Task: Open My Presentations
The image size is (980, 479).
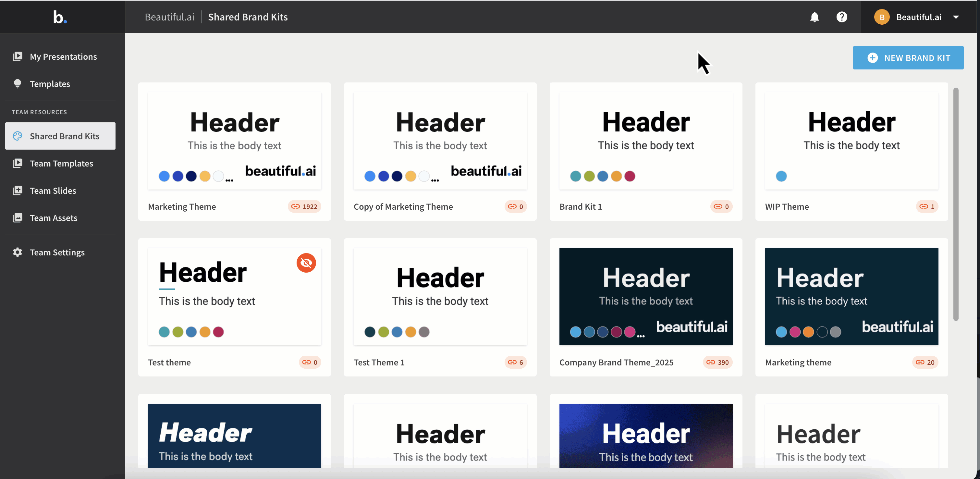Action: [60, 56]
